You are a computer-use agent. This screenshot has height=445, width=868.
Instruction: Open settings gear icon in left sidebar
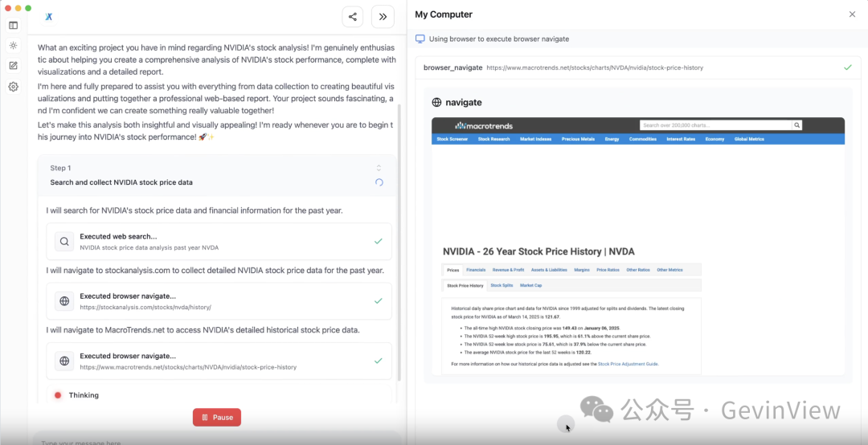pyautogui.click(x=14, y=86)
